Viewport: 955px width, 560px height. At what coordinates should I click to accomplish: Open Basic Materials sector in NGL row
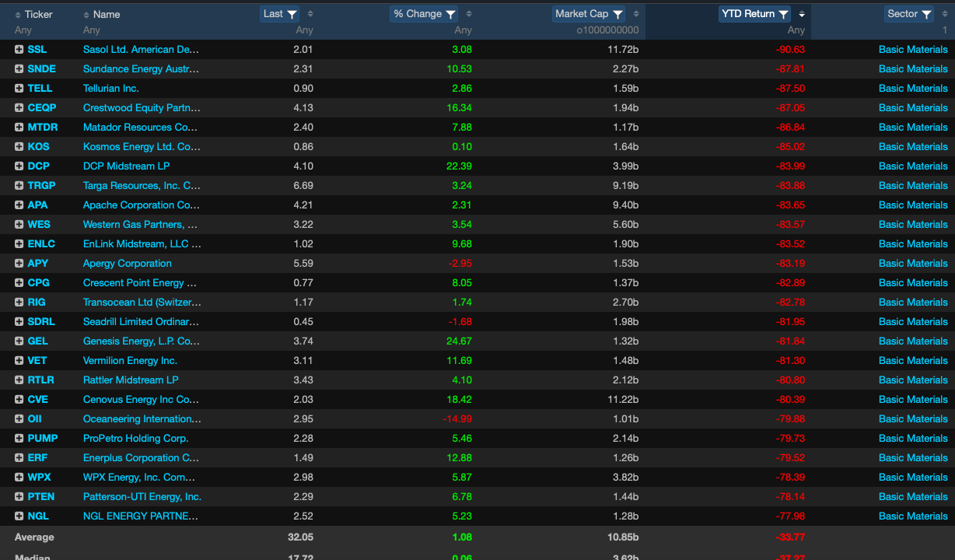[x=913, y=516]
